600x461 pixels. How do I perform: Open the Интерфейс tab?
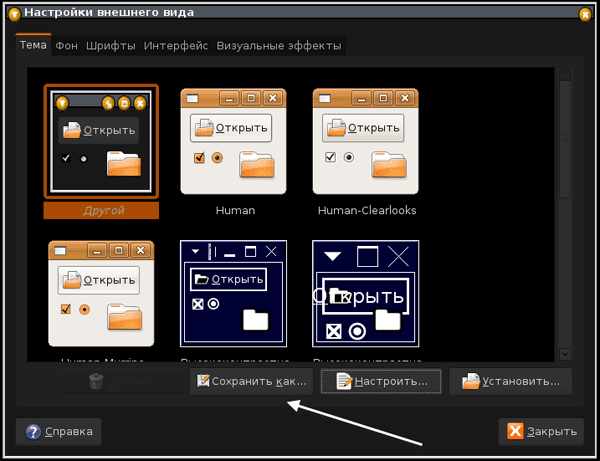tap(176, 46)
